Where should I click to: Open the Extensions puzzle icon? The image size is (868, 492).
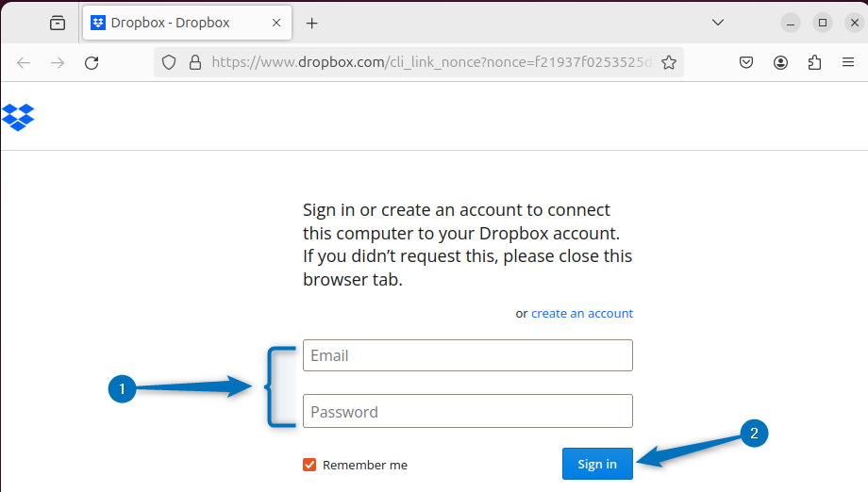coord(815,63)
